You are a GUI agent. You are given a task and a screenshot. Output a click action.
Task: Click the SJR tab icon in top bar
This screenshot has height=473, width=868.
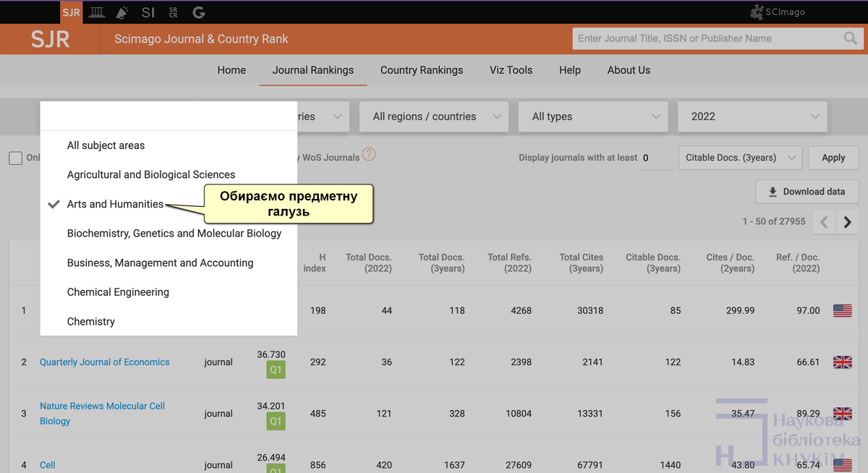(71, 12)
